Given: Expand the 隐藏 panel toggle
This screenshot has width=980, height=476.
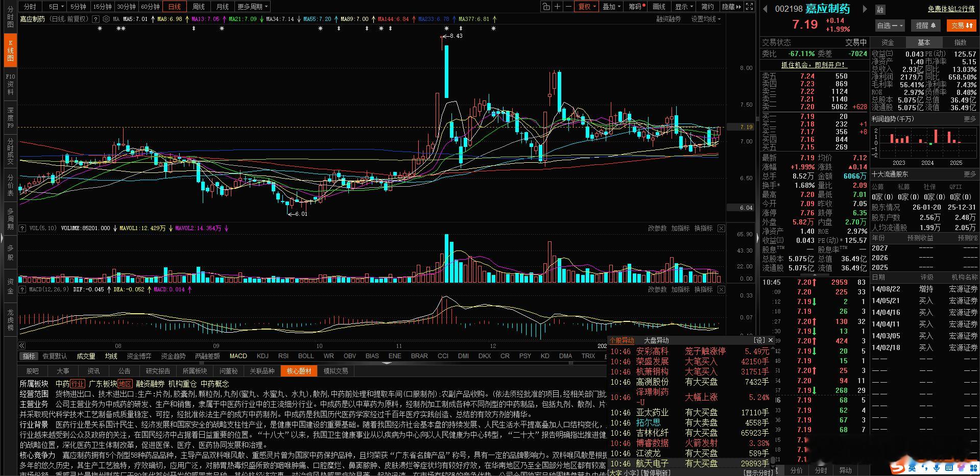Looking at the screenshot, I should click(x=731, y=7).
